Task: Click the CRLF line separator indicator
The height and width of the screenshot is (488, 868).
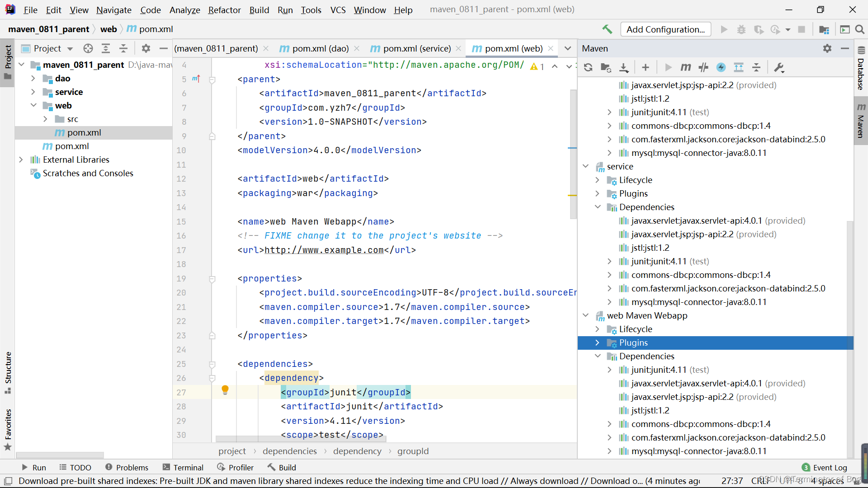Action: pos(760,481)
